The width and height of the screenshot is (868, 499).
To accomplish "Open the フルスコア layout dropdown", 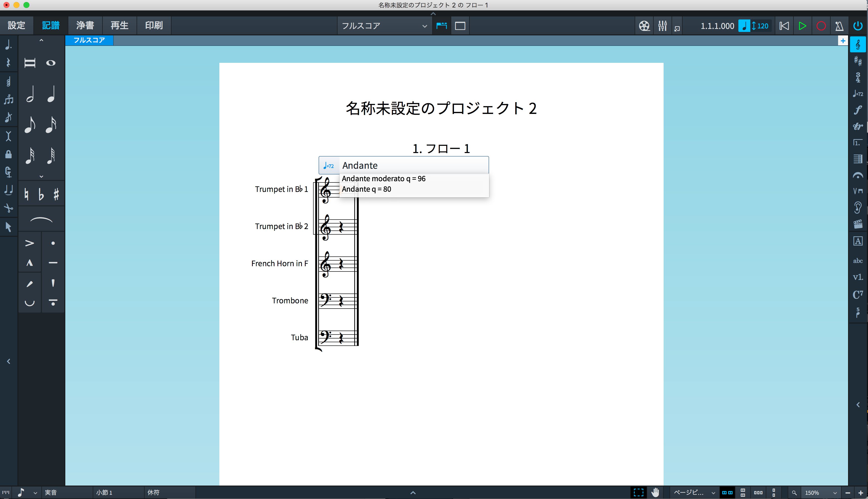I will (384, 26).
